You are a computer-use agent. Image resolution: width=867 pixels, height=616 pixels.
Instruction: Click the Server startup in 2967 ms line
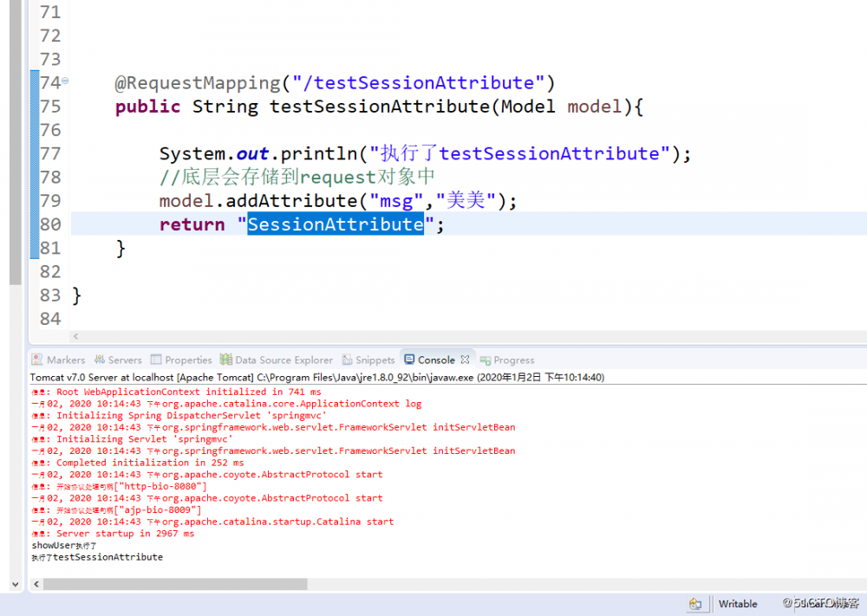coord(114,534)
